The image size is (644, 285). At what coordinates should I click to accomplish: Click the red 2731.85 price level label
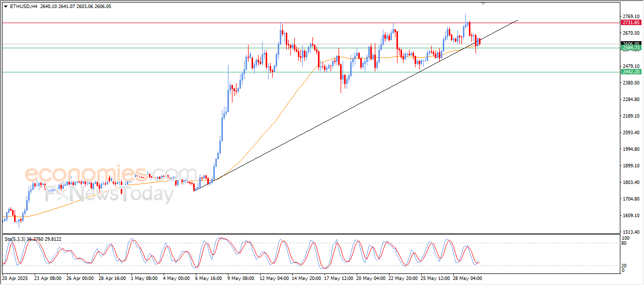(x=631, y=23)
